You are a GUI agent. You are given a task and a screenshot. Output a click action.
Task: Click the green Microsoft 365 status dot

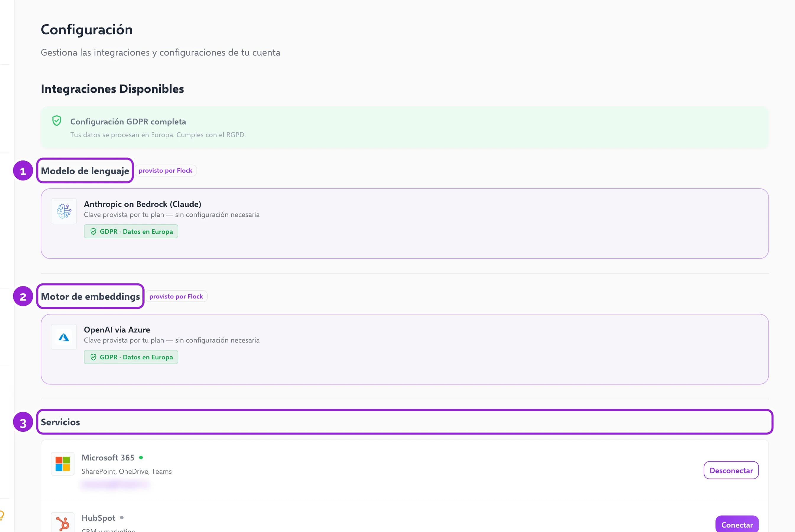coord(141,457)
